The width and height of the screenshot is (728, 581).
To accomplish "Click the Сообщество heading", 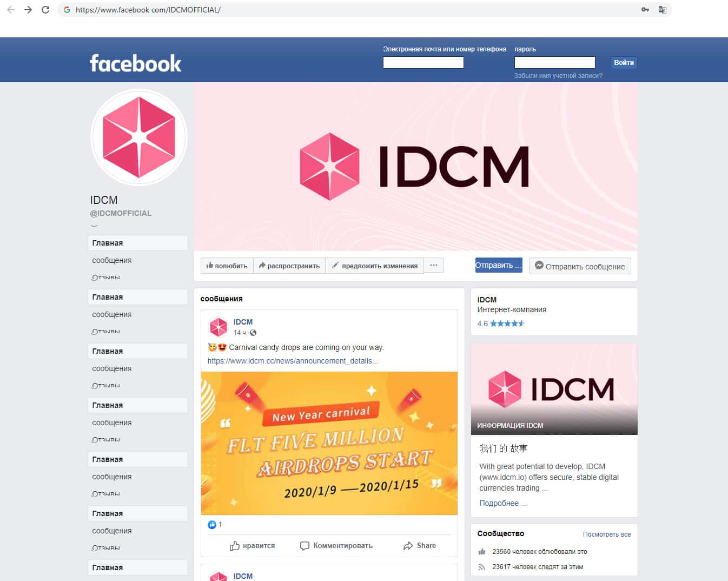I will tap(501, 533).
